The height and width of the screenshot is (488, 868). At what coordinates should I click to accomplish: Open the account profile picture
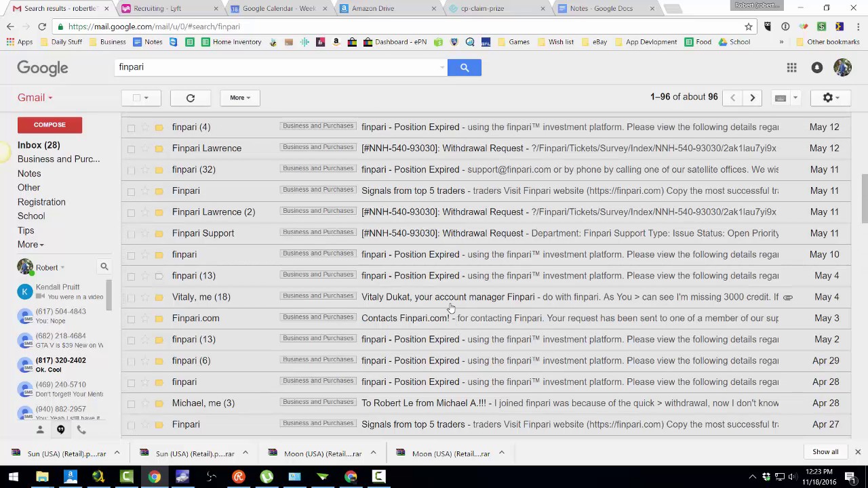pos(842,67)
